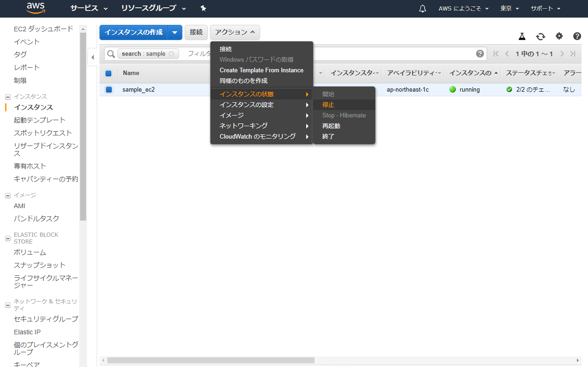Open the インスタンスの状態 submenu
This screenshot has height=367, width=588.
[262, 94]
